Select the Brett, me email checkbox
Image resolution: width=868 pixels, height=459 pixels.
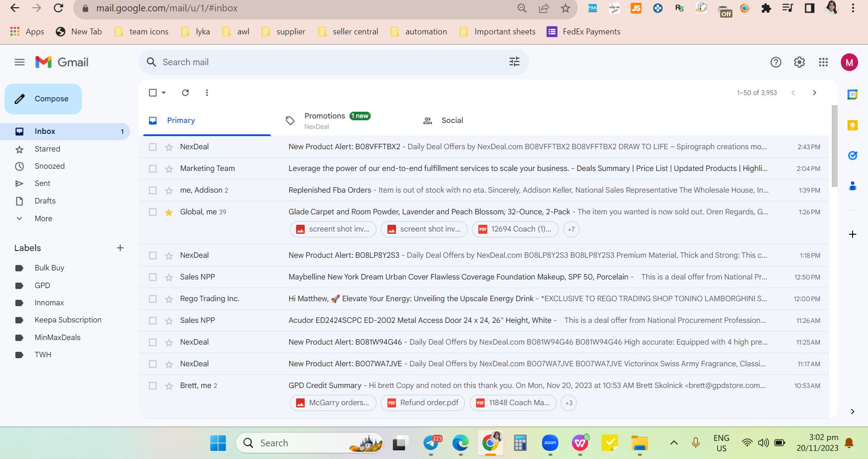pyautogui.click(x=153, y=386)
